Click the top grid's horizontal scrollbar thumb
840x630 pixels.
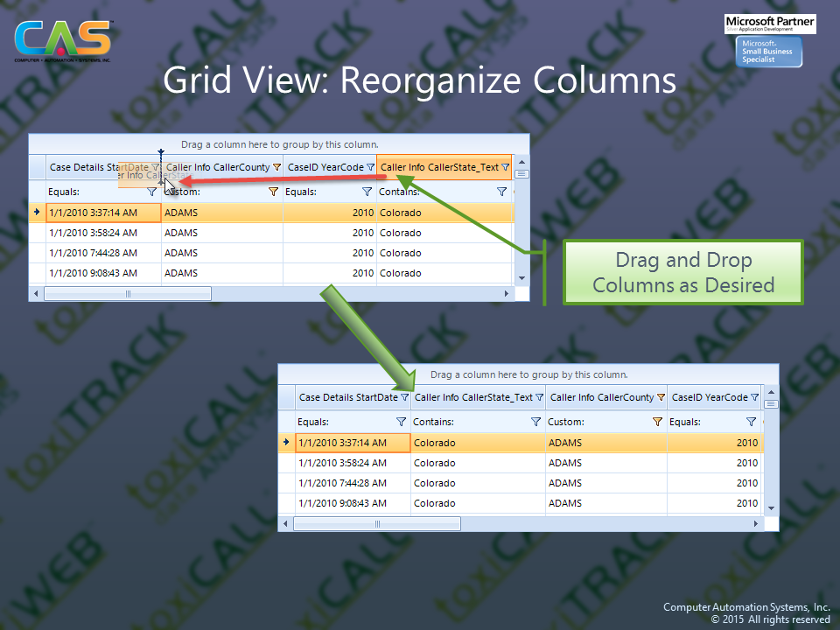coord(128,294)
